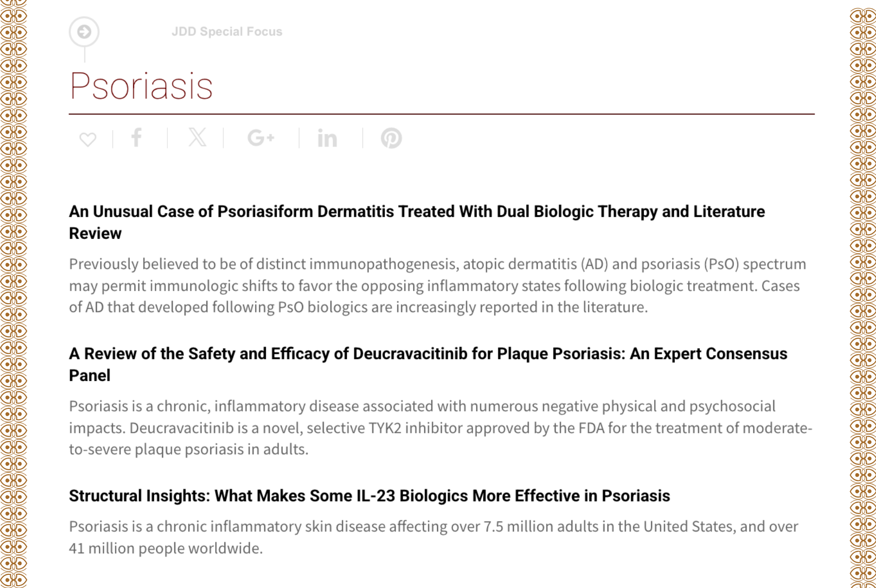Screen dimensions: 876x588
Task: Open the IL-23 Biologics Structural Insights article
Action: pos(369,496)
